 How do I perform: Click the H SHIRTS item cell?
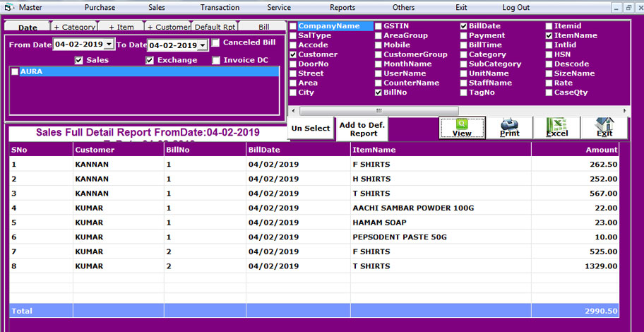441,179
